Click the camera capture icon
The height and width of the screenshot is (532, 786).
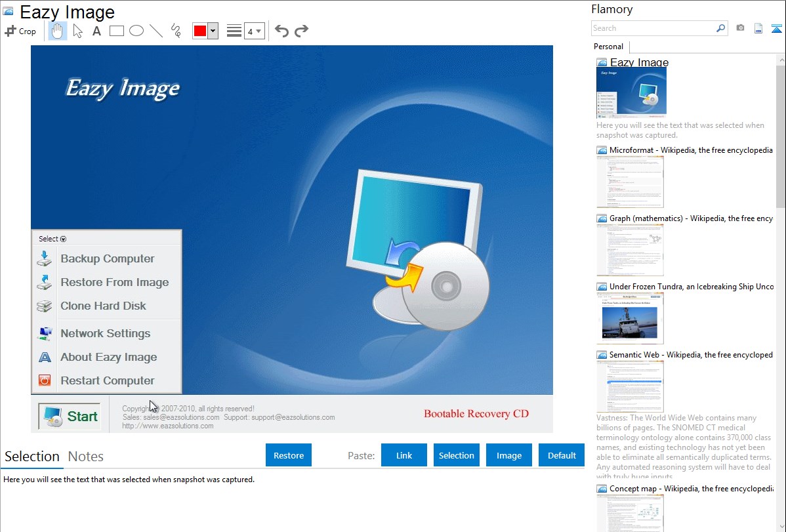click(x=740, y=28)
